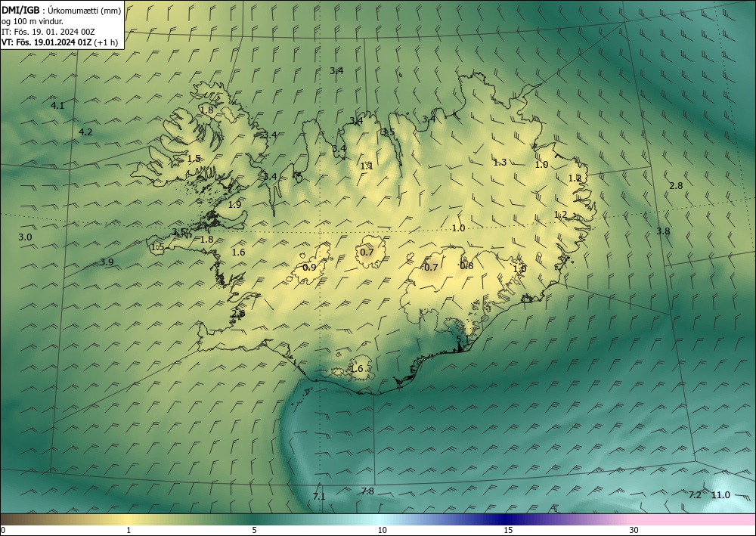
Task: Click the 0.9 value inside glacier outline
Action: pyautogui.click(x=309, y=268)
